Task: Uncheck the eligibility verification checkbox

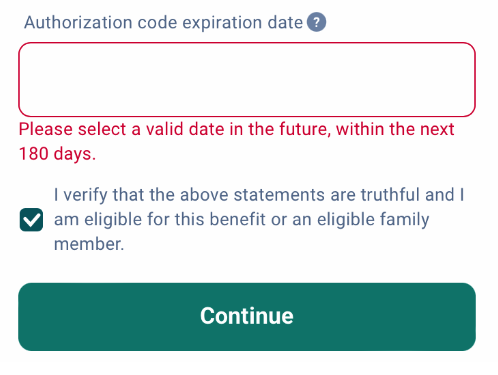Action: (31, 220)
